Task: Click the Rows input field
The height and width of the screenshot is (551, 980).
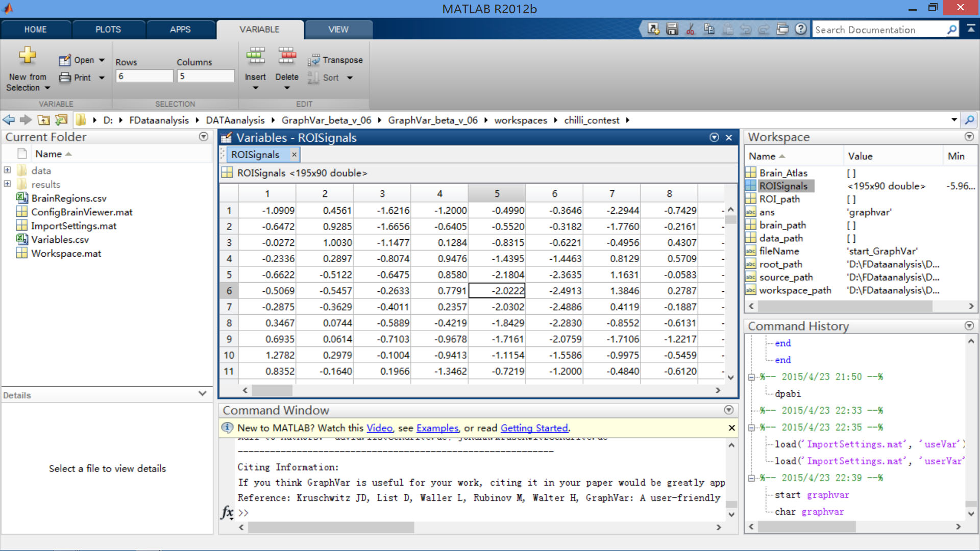Action: coord(144,77)
